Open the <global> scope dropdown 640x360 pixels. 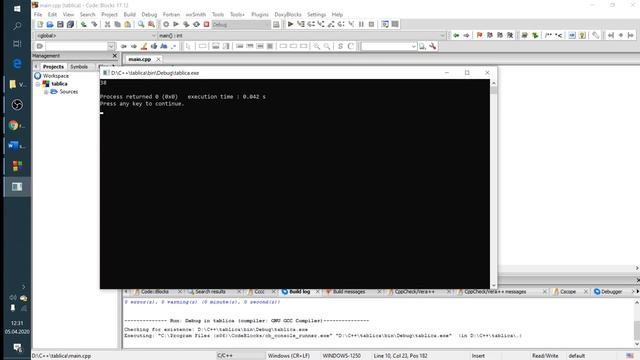[x=96, y=36]
